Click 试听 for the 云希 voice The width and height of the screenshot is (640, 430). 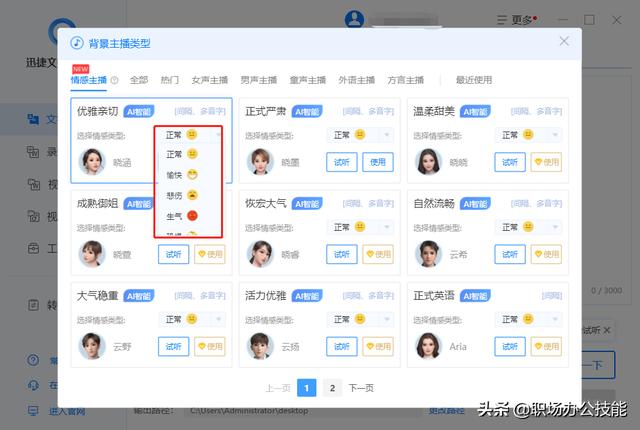(510, 255)
